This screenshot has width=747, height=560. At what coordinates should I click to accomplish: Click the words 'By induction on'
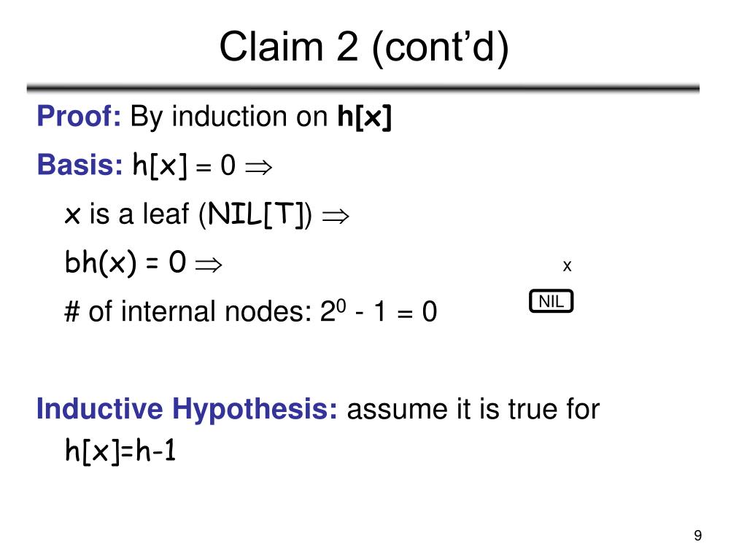click(229, 117)
